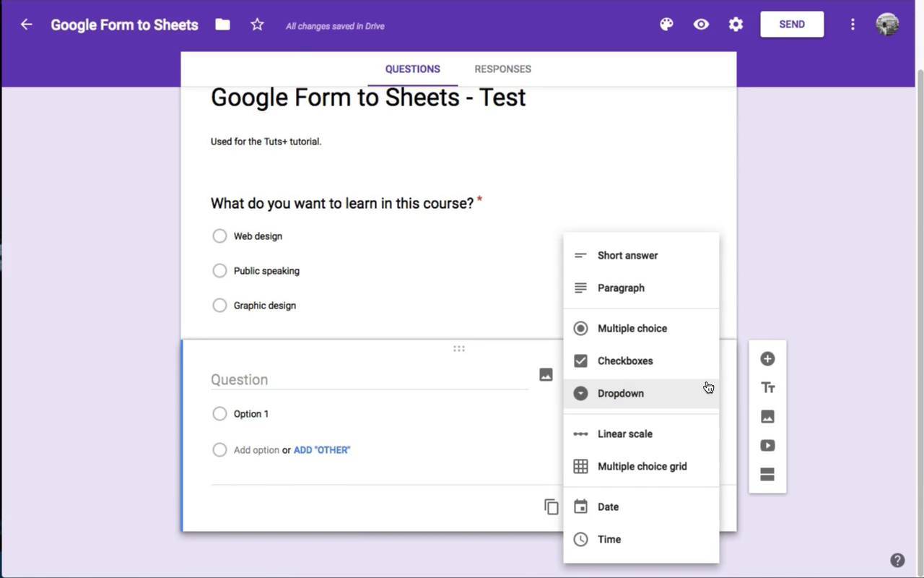
Task: Add image to question icon
Action: (x=546, y=374)
